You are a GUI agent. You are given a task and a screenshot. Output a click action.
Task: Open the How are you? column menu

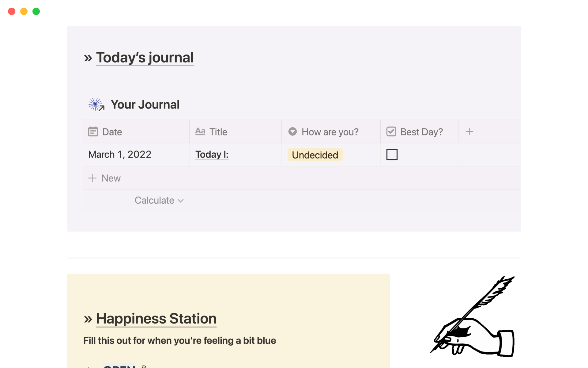[330, 132]
